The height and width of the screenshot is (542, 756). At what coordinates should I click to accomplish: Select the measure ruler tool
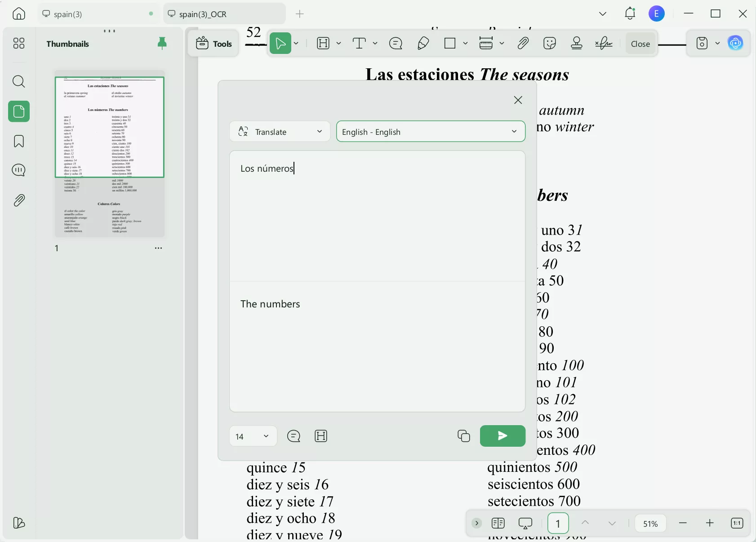tap(486, 43)
